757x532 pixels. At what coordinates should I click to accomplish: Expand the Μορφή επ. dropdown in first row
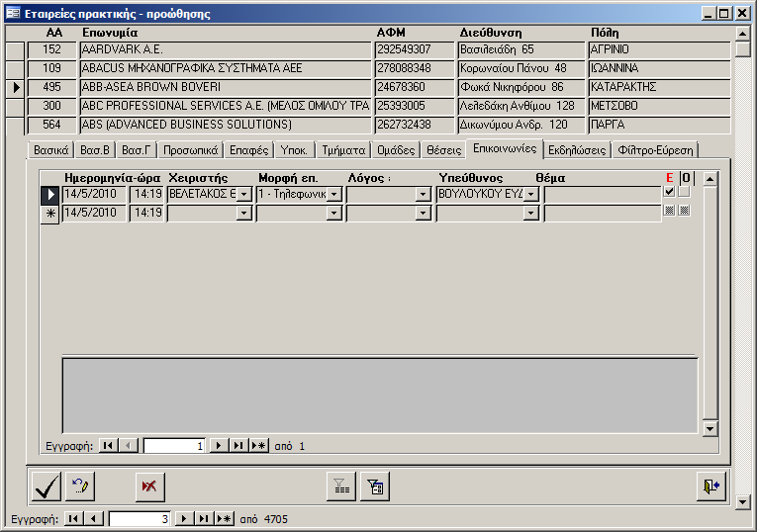333,195
